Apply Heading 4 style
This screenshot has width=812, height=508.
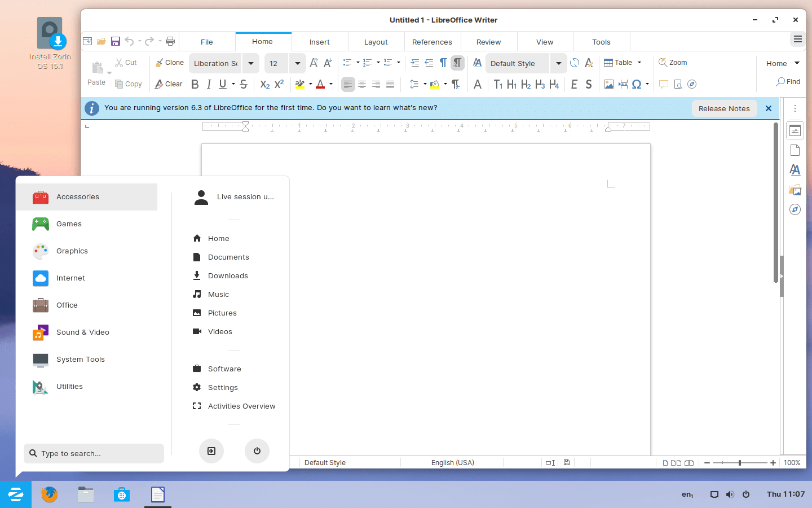pyautogui.click(x=554, y=84)
